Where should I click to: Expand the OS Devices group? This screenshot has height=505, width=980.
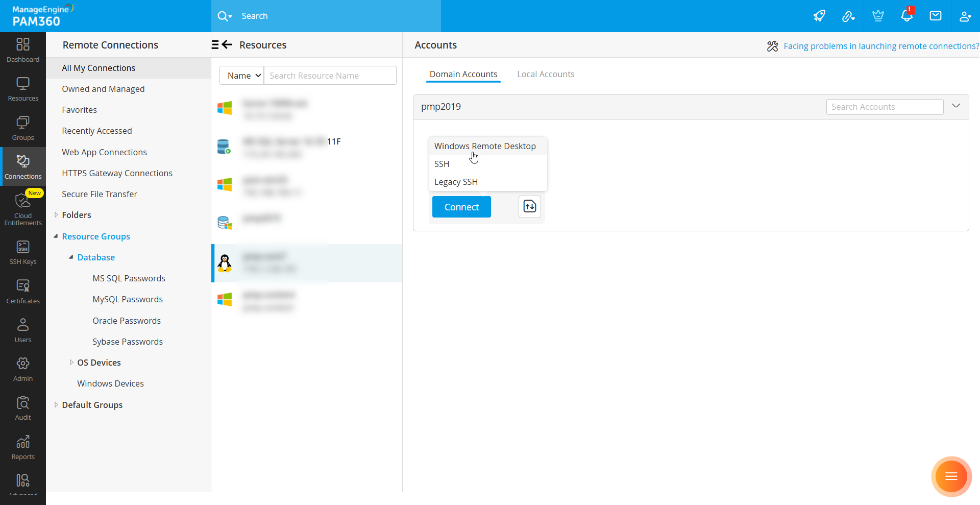click(71, 363)
